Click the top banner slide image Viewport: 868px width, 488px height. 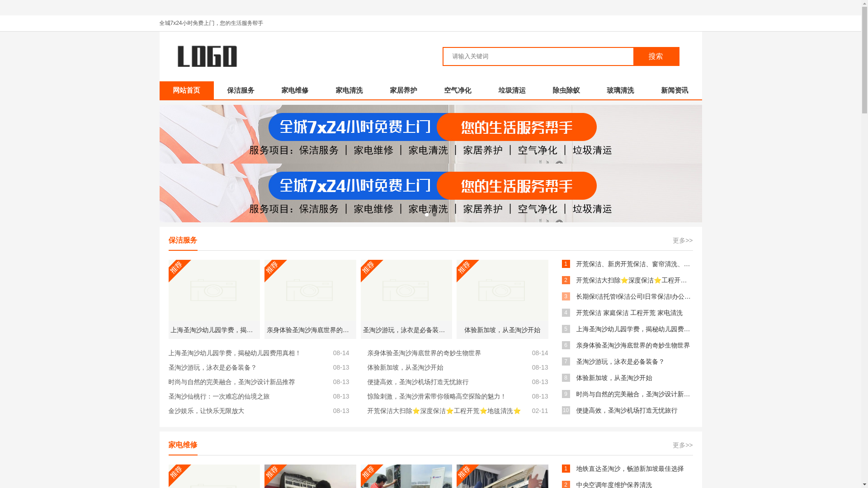(430, 134)
